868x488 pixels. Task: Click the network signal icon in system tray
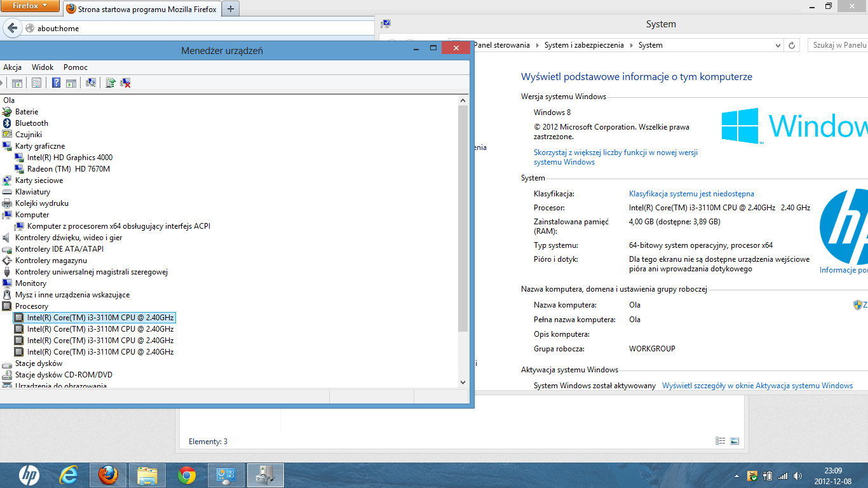click(x=782, y=476)
